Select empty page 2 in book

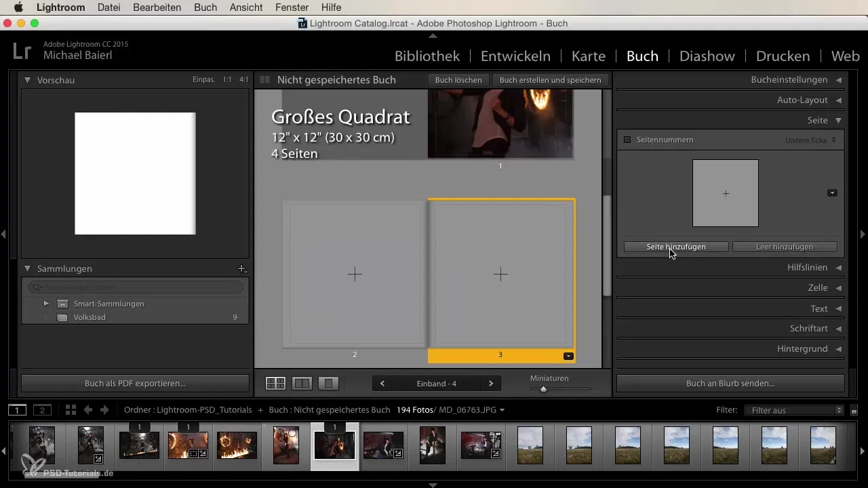pyautogui.click(x=355, y=274)
